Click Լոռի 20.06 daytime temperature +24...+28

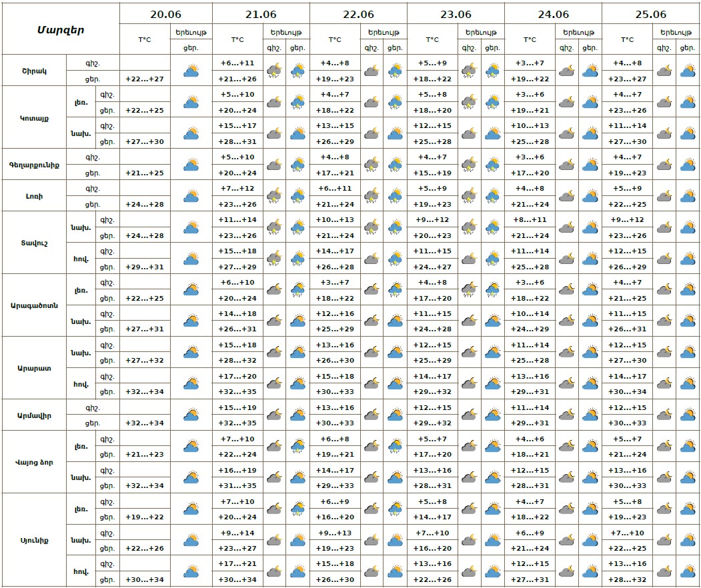pos(145,204)
